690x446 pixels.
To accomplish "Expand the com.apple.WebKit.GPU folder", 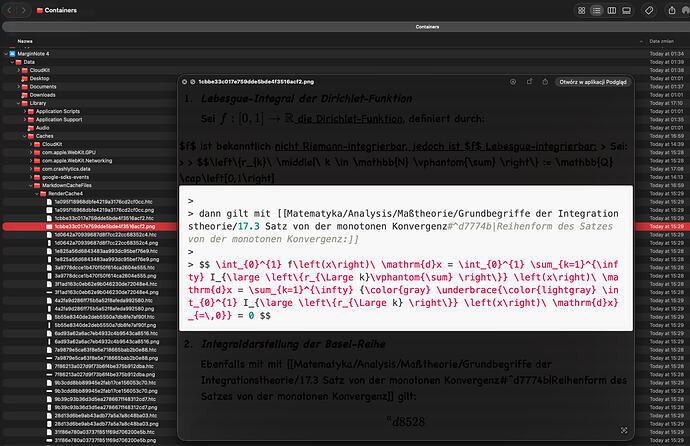I will click(31, 153).
